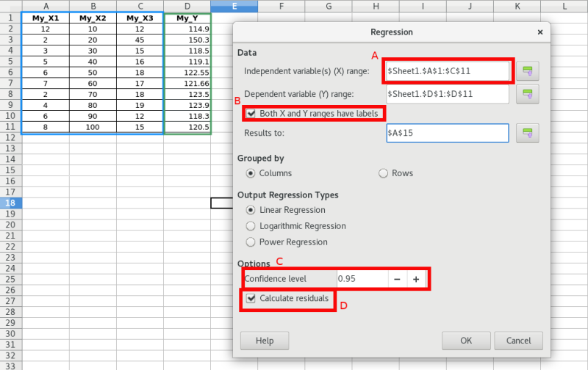Select column header E
The width and height of the screenshot is (588, 370).
234,6
